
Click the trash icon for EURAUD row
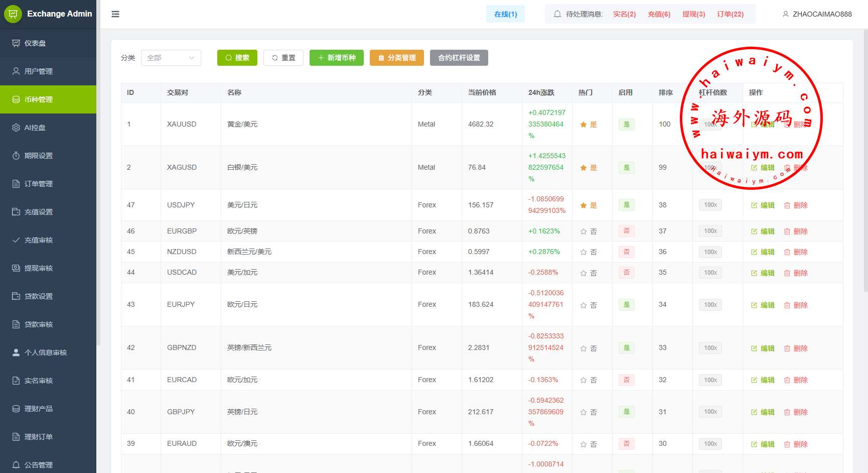click(x=787, y=444)
